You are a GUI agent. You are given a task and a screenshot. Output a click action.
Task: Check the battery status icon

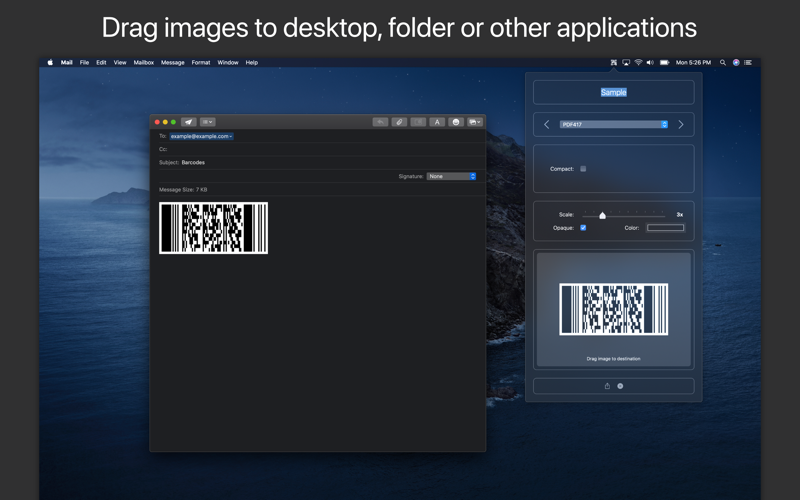click(664, 62)
